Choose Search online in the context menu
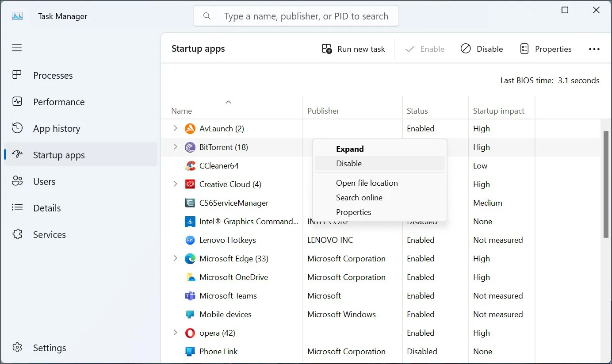The height and width of the screenshot is (364, 612). (x=359, y=197)
